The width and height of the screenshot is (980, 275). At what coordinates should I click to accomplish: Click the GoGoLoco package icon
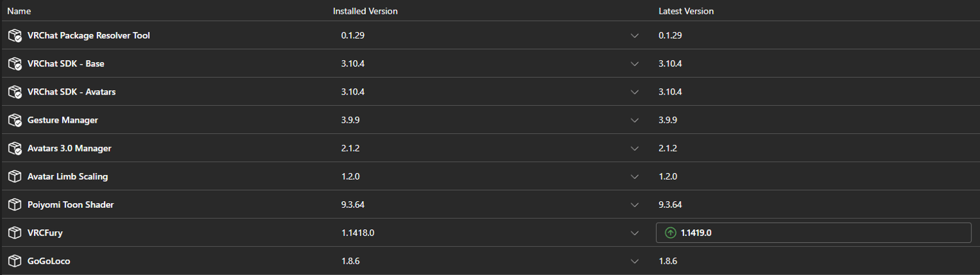point(14,261)
